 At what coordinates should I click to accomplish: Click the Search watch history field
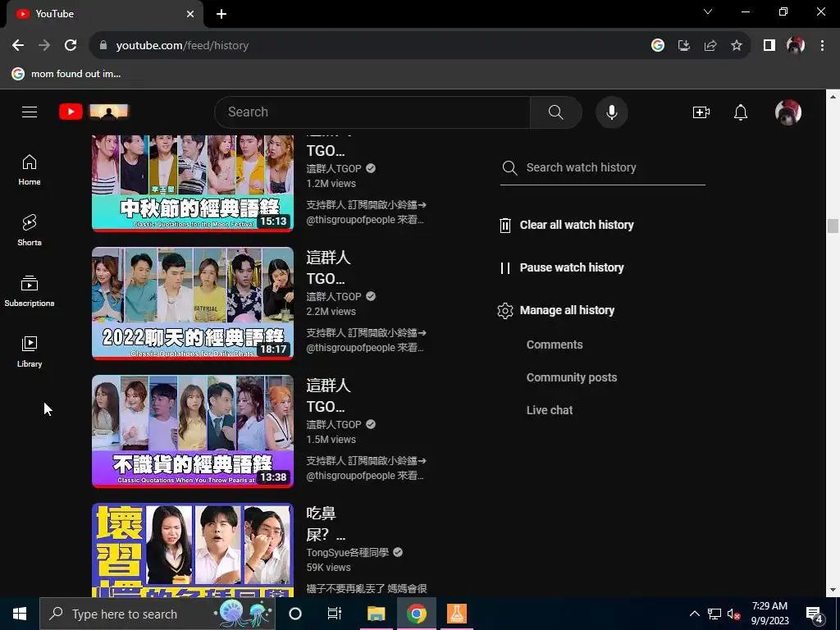coord(602,167)
